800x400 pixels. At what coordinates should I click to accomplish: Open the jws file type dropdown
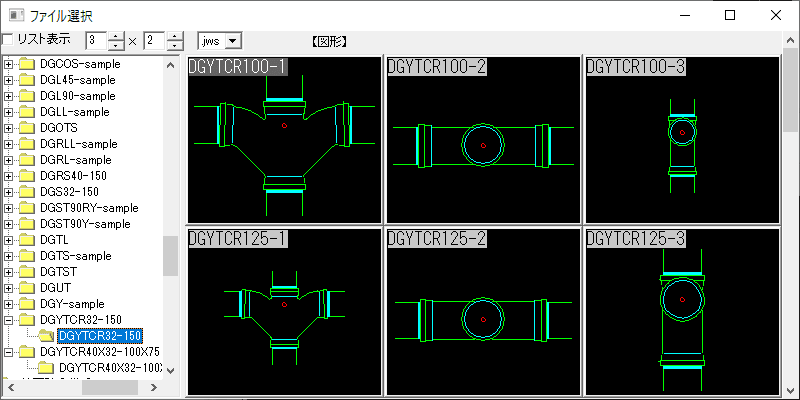(x=233, y=41)
